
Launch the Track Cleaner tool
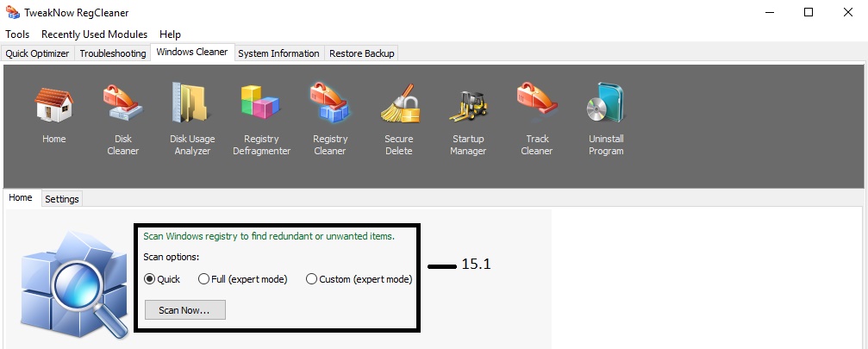pos(537,103)
